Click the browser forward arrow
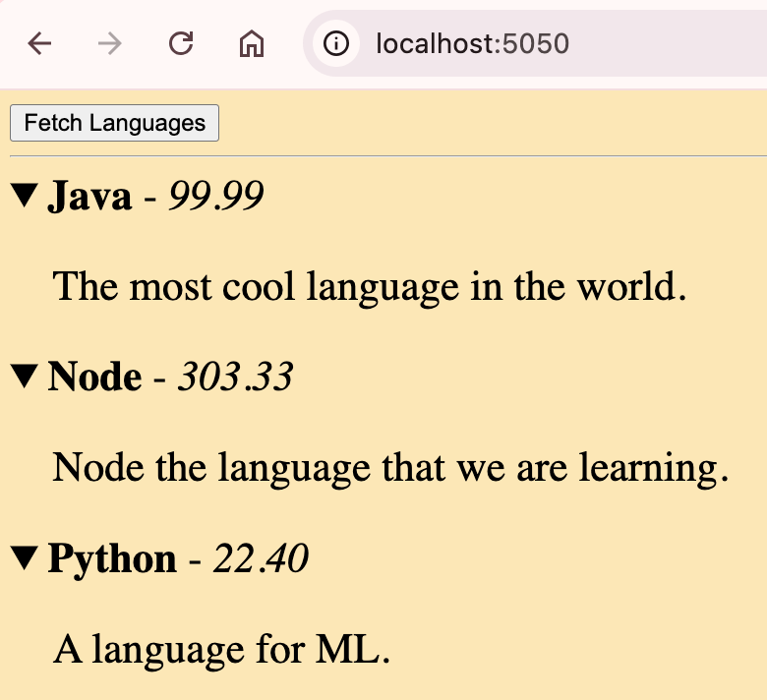The height and width of the screenshot is (700, 767). [110, 44]
